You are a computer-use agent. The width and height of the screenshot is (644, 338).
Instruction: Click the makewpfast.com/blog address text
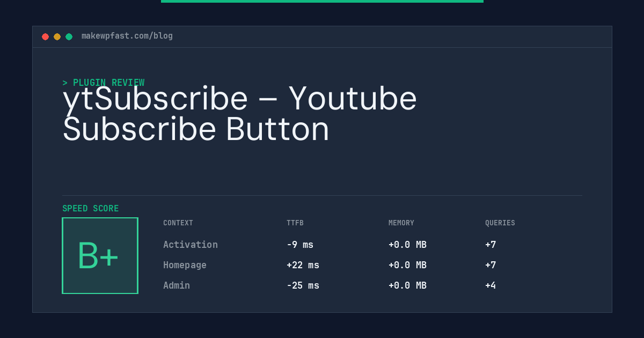point(127,36)
